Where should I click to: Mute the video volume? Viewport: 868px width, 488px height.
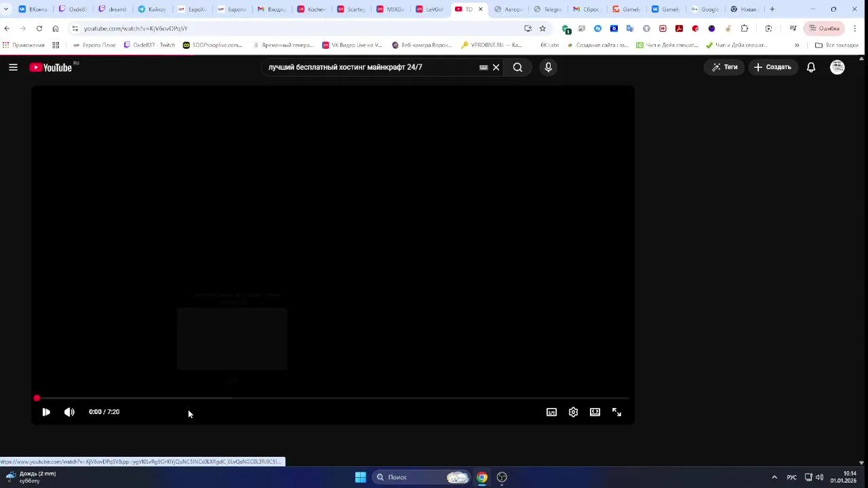[69, 412]
